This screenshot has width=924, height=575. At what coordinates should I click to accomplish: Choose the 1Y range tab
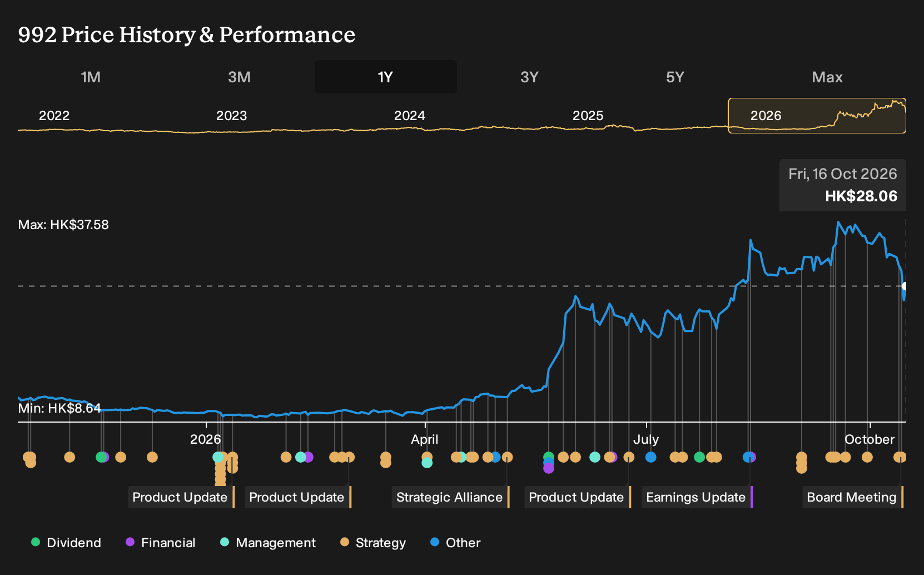(385, 77)
